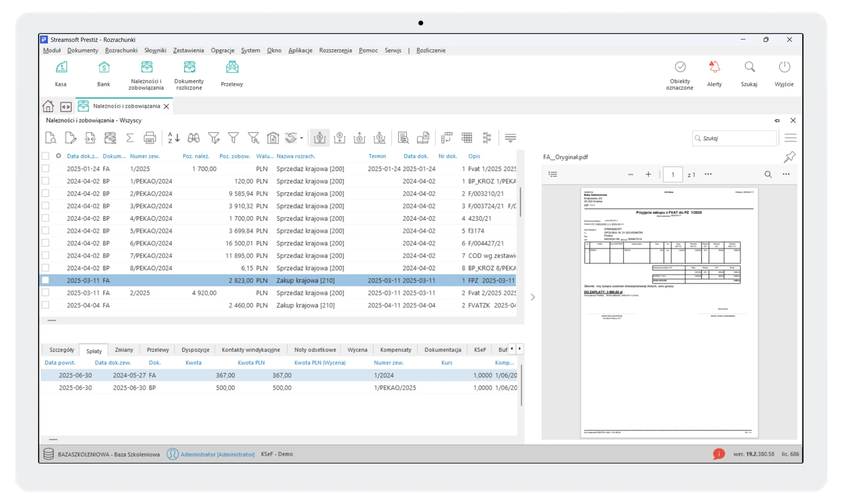
Task: Collapse the PDF preview panel using the chevron
Action: point(533,297)
